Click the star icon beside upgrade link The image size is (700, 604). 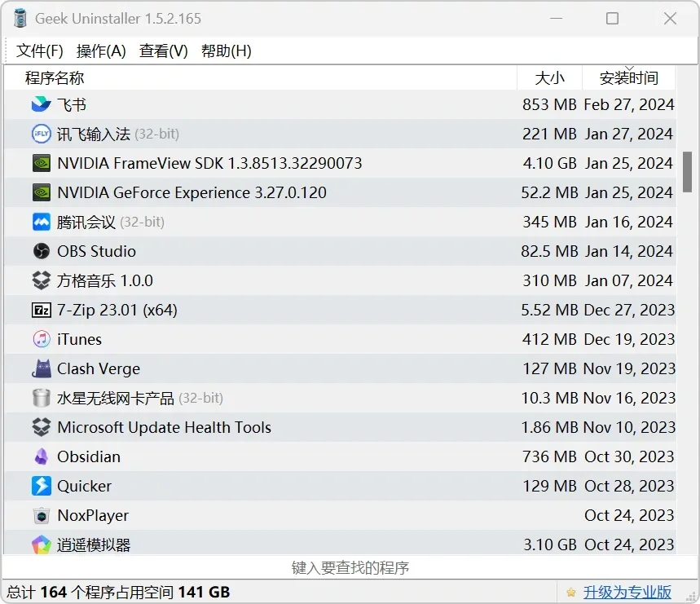570,593
